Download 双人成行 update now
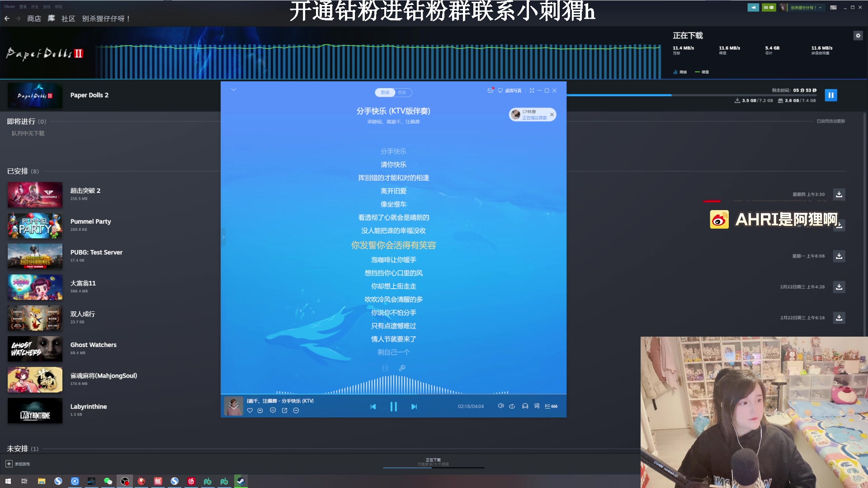This screenshot has width=868, height=488. pyautogui.click(x=839, y=318)
